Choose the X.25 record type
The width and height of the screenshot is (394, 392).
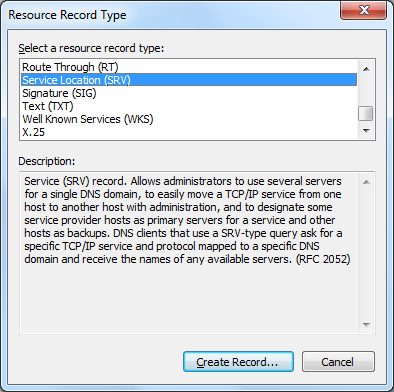(189, 132)
